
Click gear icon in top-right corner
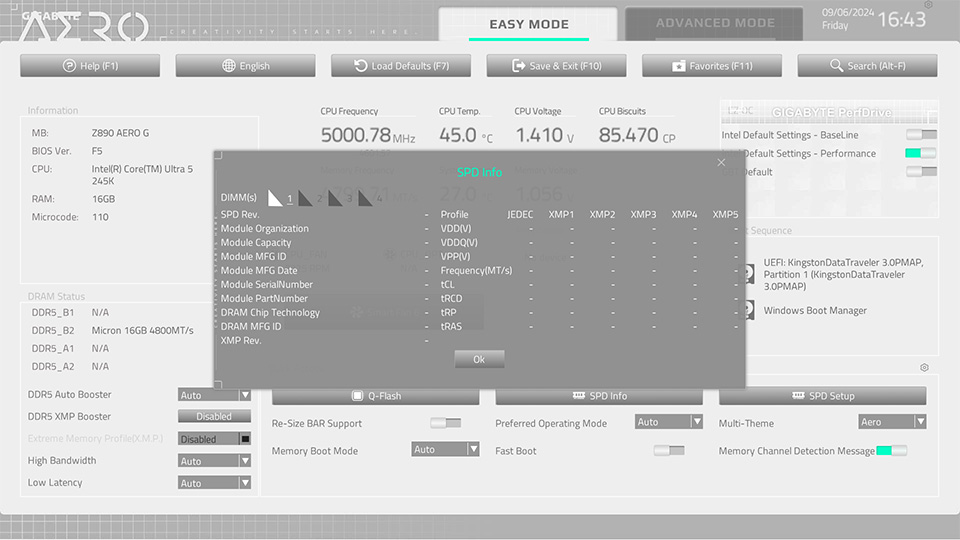929,5
